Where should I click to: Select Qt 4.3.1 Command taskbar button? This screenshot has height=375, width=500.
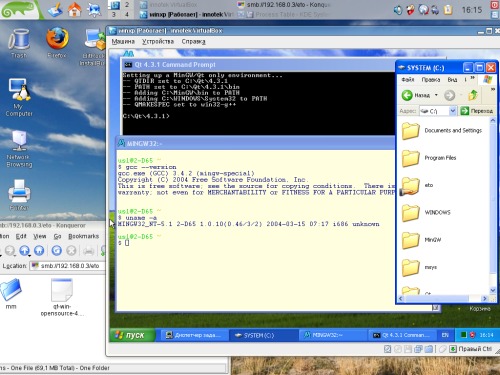[x=402, y=335]
